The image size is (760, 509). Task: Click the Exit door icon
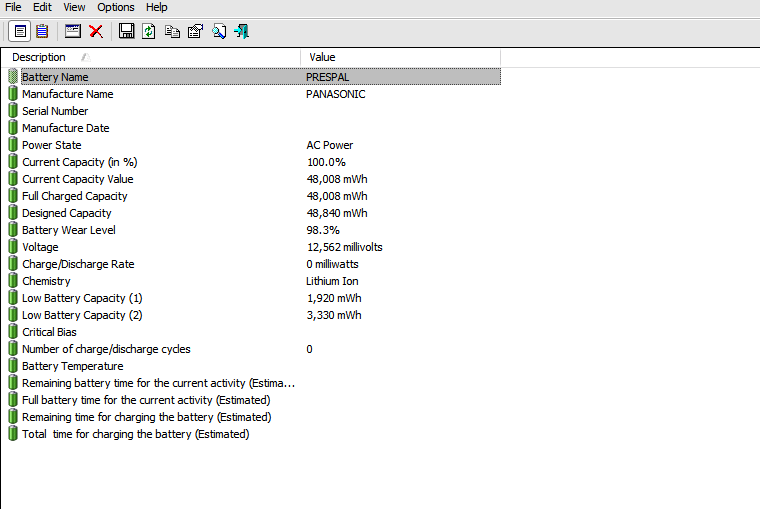[241, 32]
